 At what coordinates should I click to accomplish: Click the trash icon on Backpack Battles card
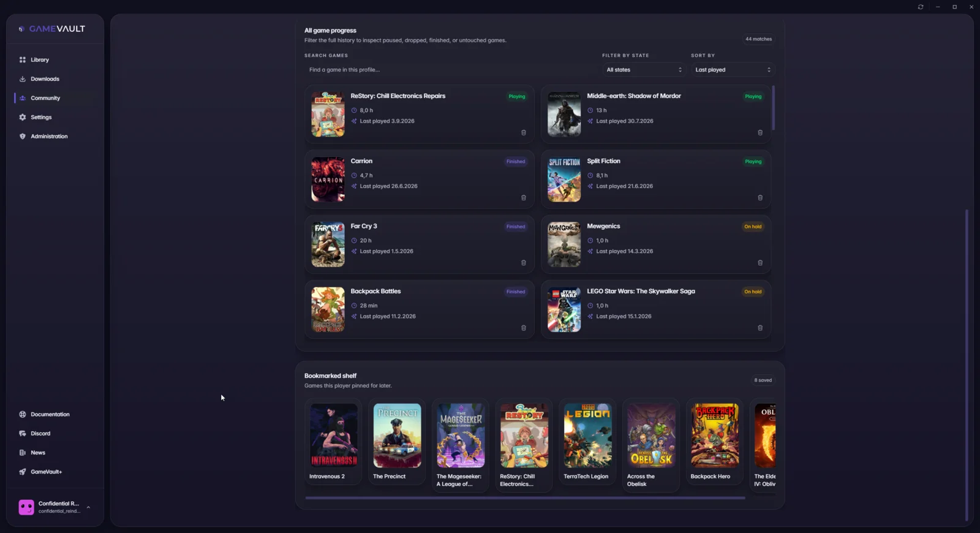(x=524, y=328)
